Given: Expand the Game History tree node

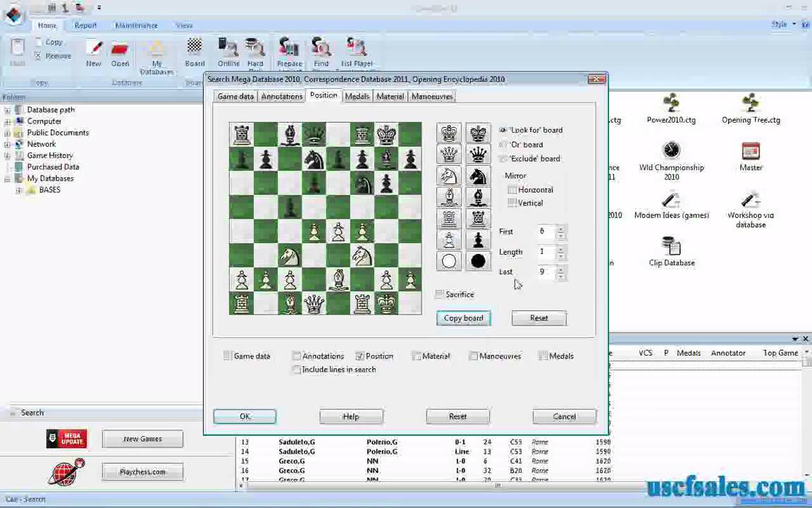Looking at the screenshot, I should 7,155.
